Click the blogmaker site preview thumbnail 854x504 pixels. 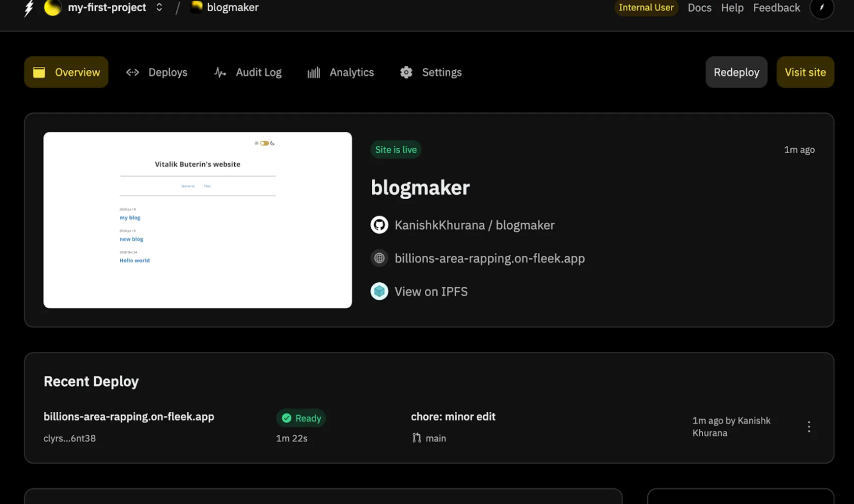click(197, 220)
